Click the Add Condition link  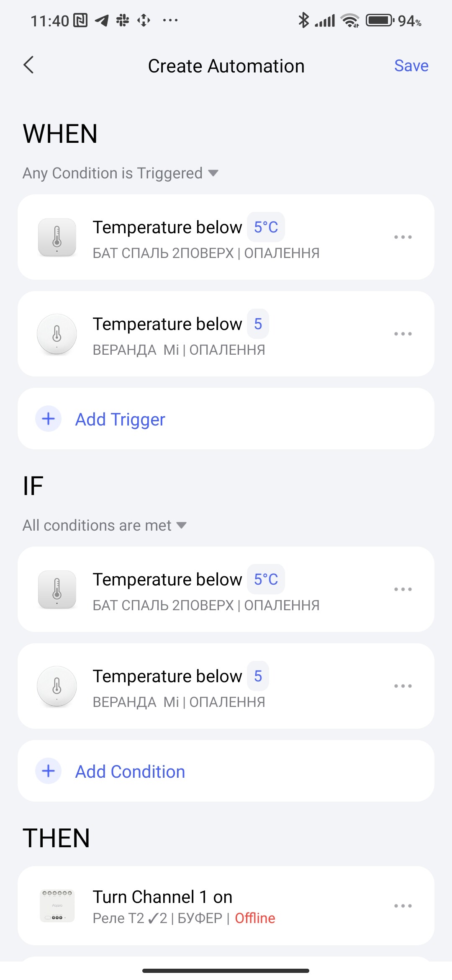point(130,771)
